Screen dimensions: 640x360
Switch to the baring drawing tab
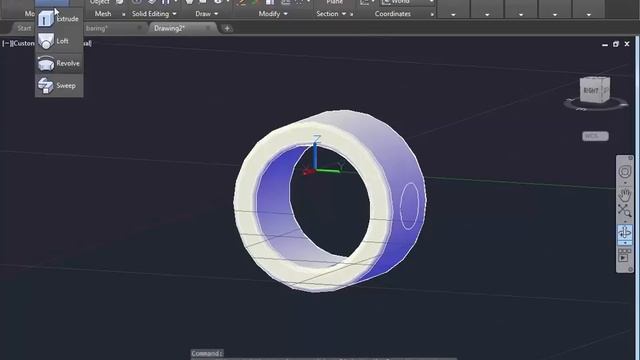(97, 28)
